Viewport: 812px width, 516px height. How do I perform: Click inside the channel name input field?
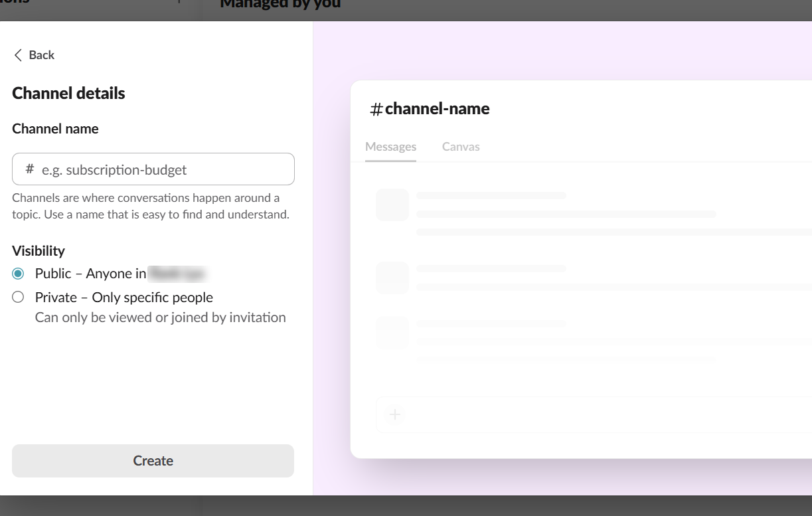click(x=153, y=169)
